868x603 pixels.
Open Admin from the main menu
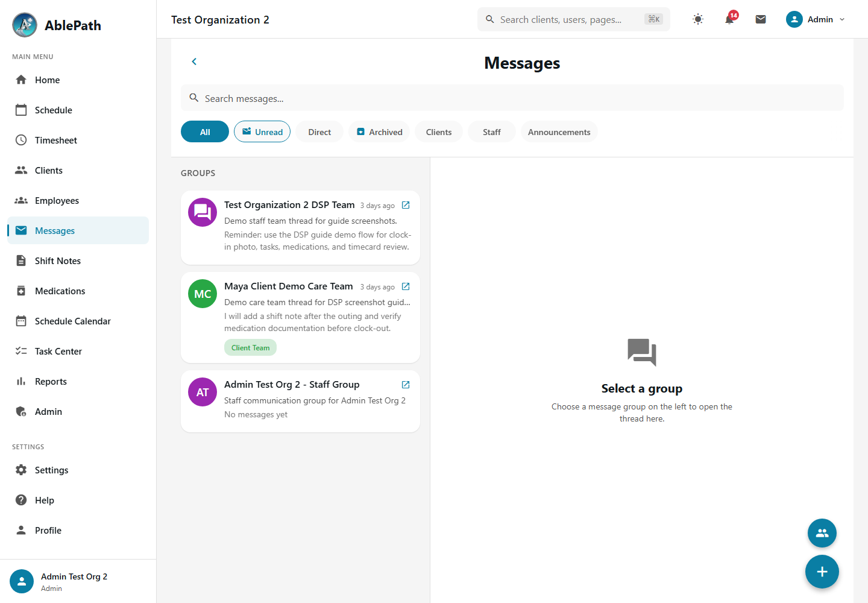pos(78,411)
